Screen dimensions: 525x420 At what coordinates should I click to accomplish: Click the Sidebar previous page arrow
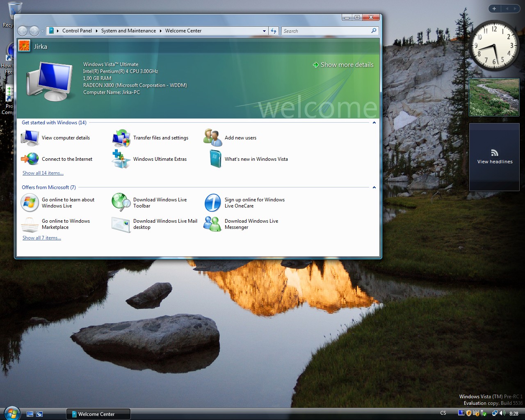pos(507,9)
